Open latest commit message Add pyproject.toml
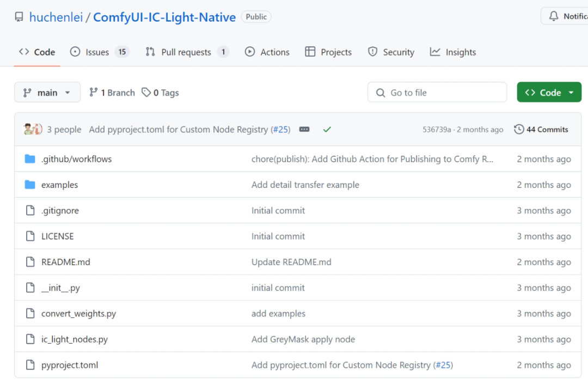Screen dimensions: 588x385 coord(179,130)
